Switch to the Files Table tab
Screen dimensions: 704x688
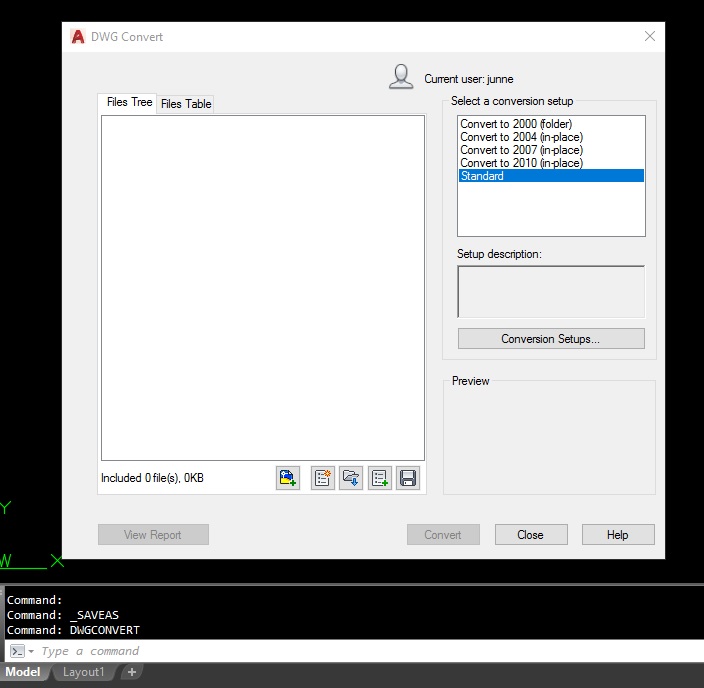tap(186, 104)
